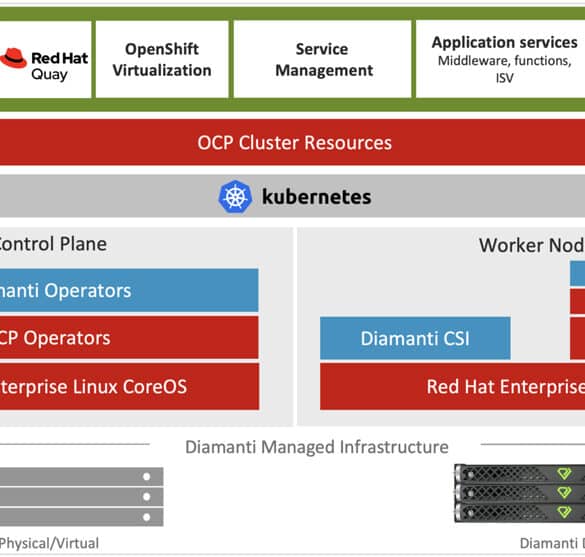Click the "Red Hat Quay" text
Image resolution: width=585 pixels, height=557 pixels.
[x=59, y=66]
